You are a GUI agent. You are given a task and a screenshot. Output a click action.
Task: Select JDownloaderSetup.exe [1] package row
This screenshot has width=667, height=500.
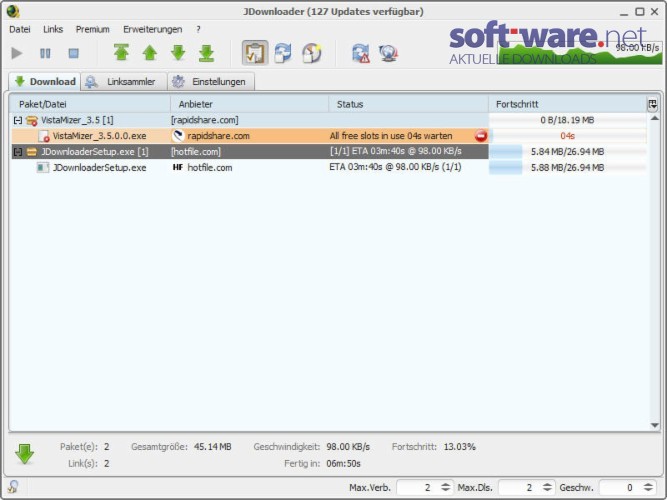(x=328, y=151)
